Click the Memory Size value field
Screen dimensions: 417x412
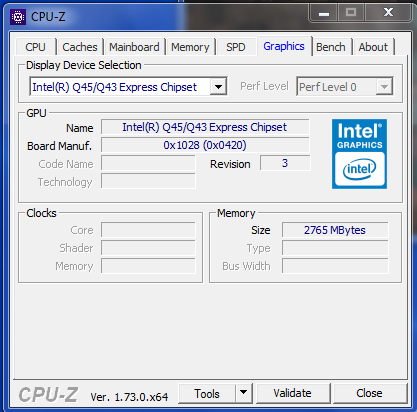[335, 230]
